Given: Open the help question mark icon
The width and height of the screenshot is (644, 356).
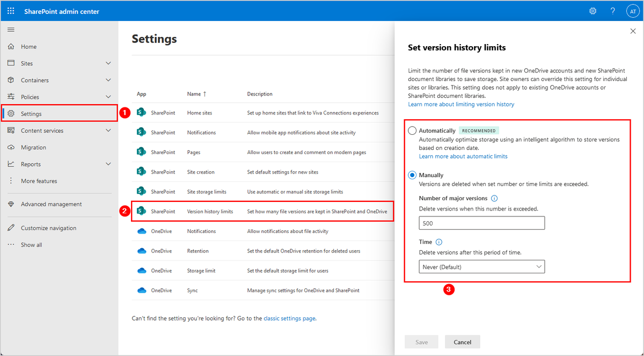Looking at the screenshot, I should point(613,11).
